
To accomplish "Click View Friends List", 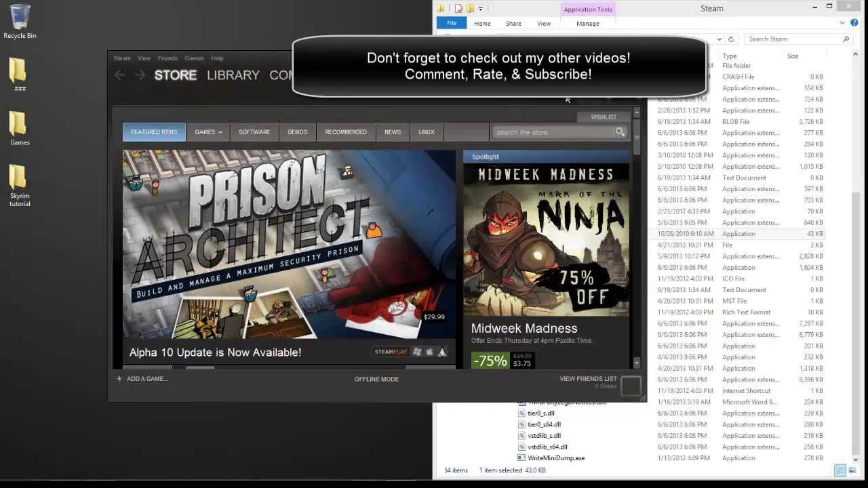I will tap(588, 379).
